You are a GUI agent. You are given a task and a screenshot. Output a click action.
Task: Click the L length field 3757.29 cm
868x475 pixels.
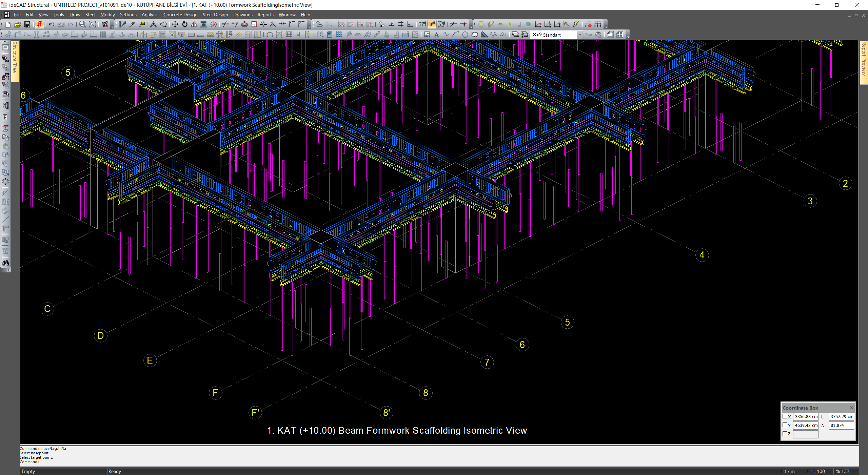(841, 417)
